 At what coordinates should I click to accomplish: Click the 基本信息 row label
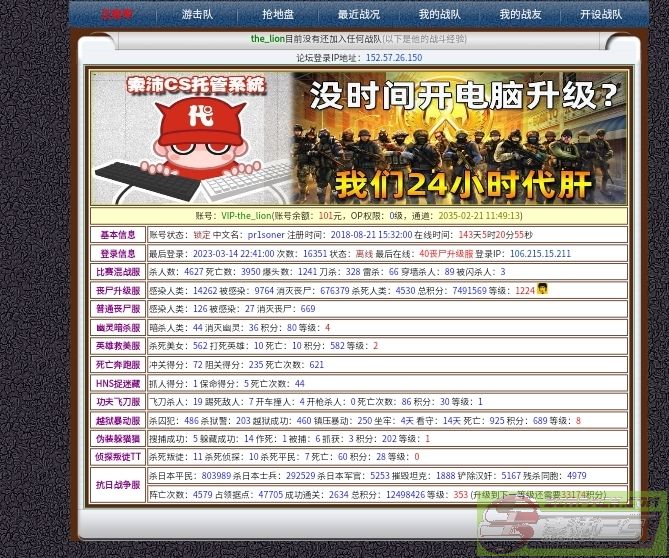click(x=118, y=235)
